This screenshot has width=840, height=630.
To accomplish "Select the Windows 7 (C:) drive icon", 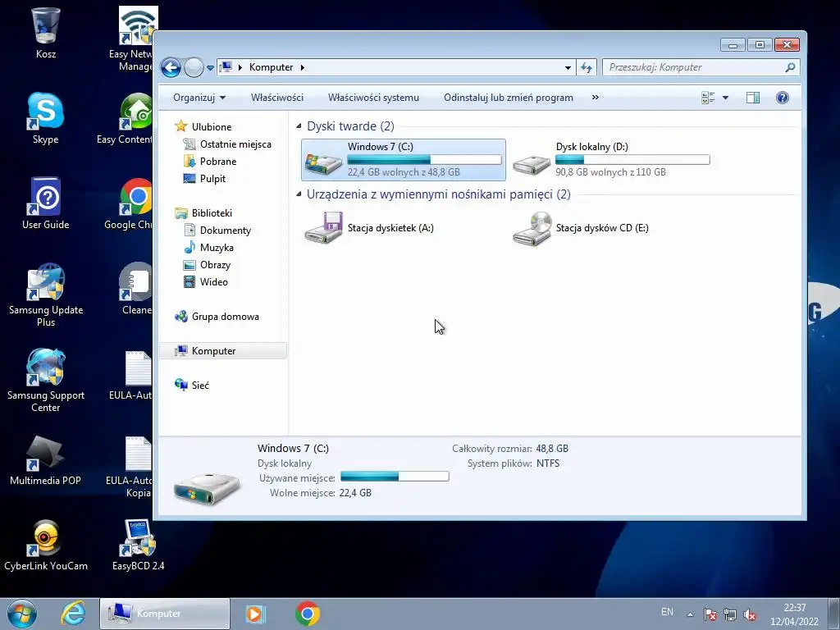I will pyautogui.click(x=323, y=162).
